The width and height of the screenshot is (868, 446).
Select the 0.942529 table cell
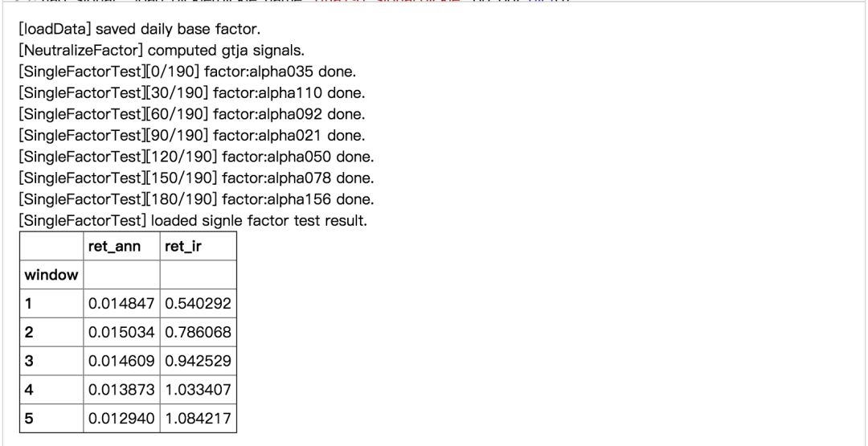[x=199, y=361]
